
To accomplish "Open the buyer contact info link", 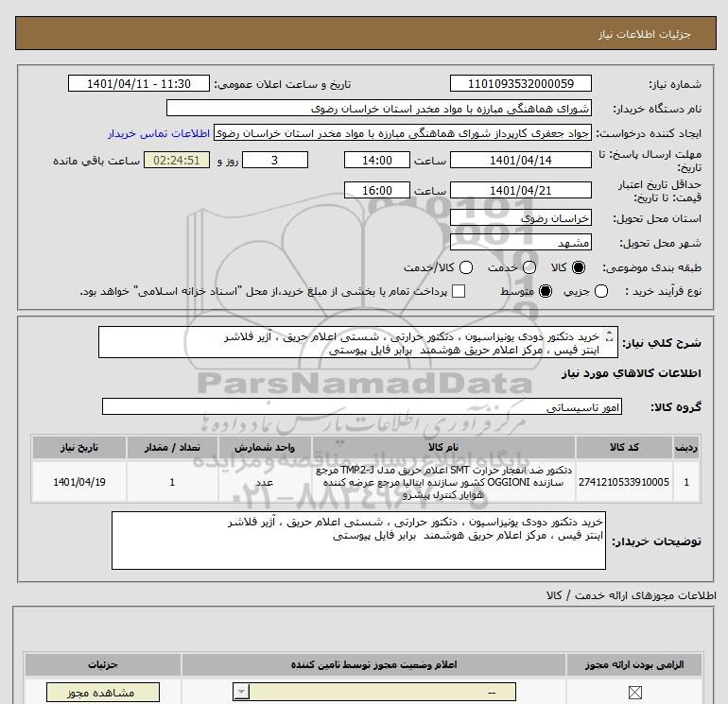I will (x=159, y=133).
